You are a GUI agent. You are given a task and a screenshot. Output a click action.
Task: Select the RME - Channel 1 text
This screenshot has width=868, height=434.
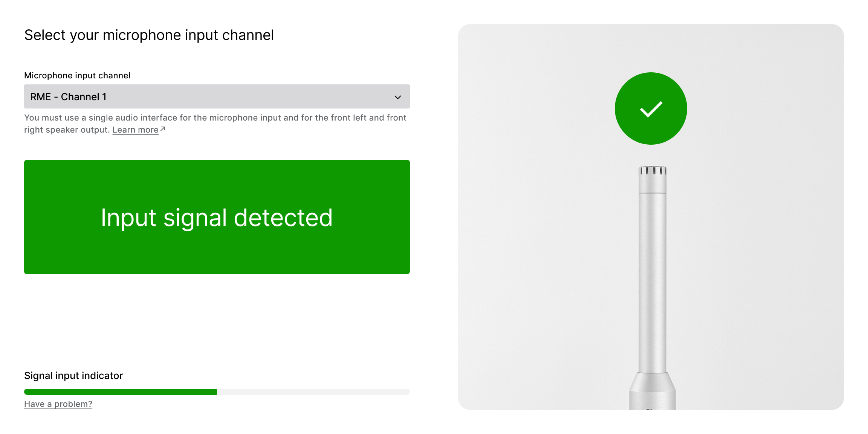click(x=68, y=97)
